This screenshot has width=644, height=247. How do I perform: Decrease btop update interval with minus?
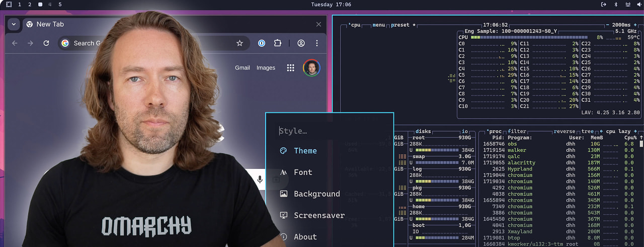pos(608,25)
